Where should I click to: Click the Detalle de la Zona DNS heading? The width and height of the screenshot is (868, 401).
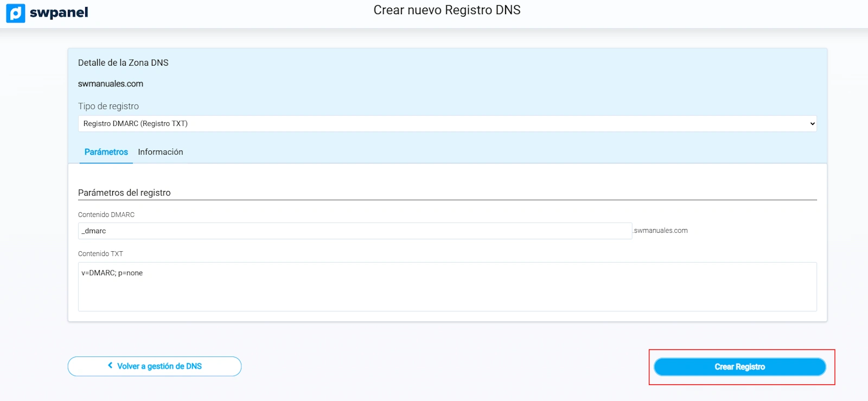click(x=123, y=63)
